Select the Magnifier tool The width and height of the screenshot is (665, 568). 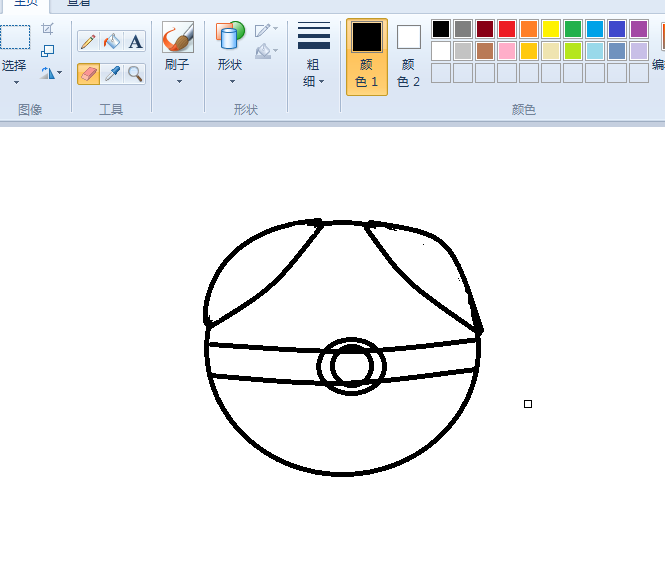pos(135,73)
